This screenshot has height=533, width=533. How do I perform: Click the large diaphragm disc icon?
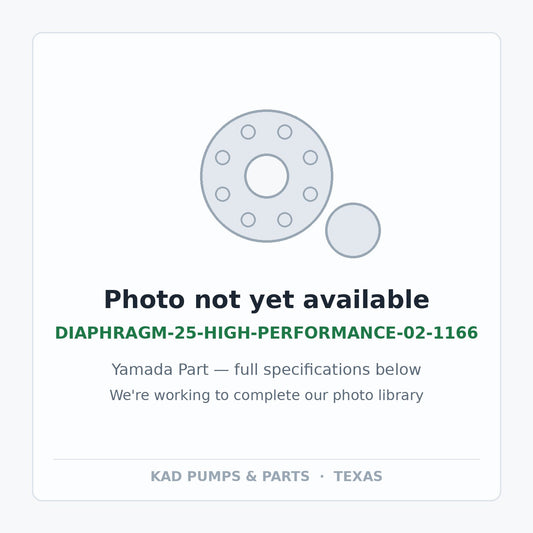pos(266,176)
